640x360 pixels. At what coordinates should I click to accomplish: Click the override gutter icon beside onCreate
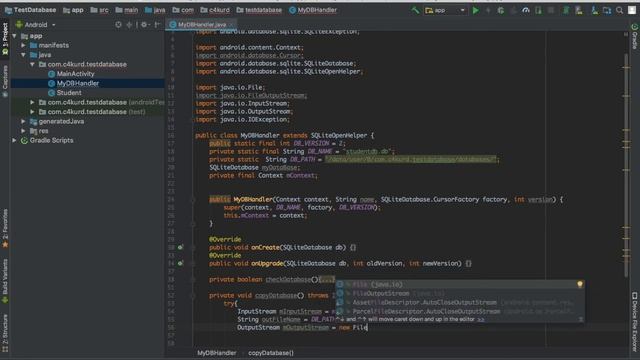click(x=180, y=247)
